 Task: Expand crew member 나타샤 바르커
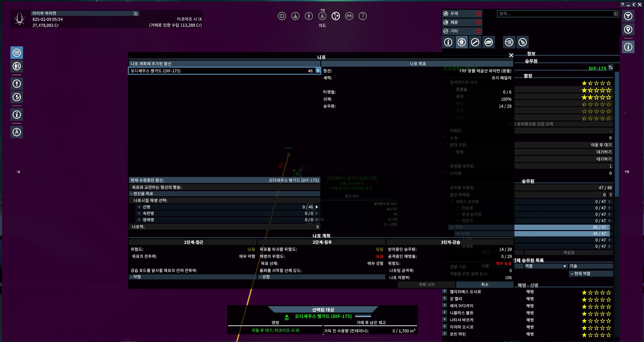445,320
